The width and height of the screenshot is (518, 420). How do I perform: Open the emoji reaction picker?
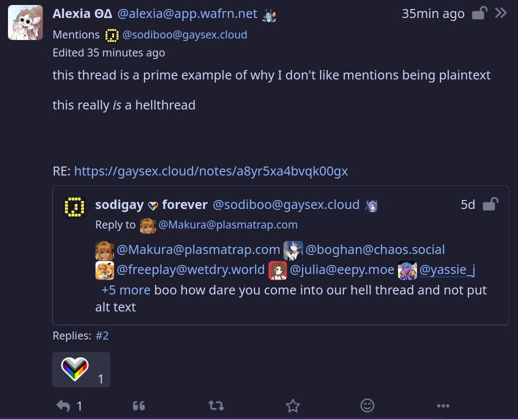click(367, 405)
